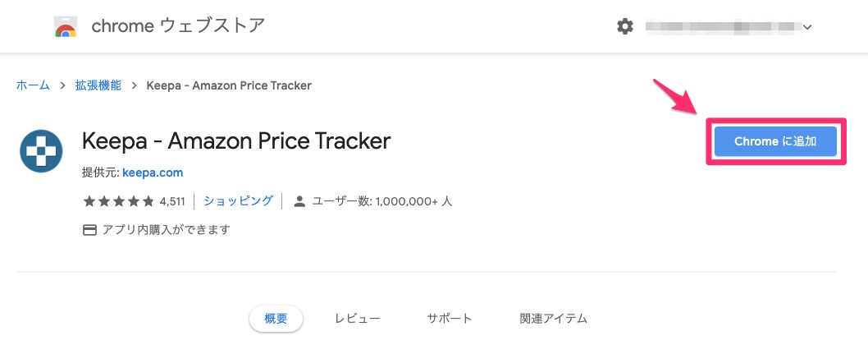Select the 概要 tab
The height and width of the screenshot is (345, 868).
coord(276,319)
